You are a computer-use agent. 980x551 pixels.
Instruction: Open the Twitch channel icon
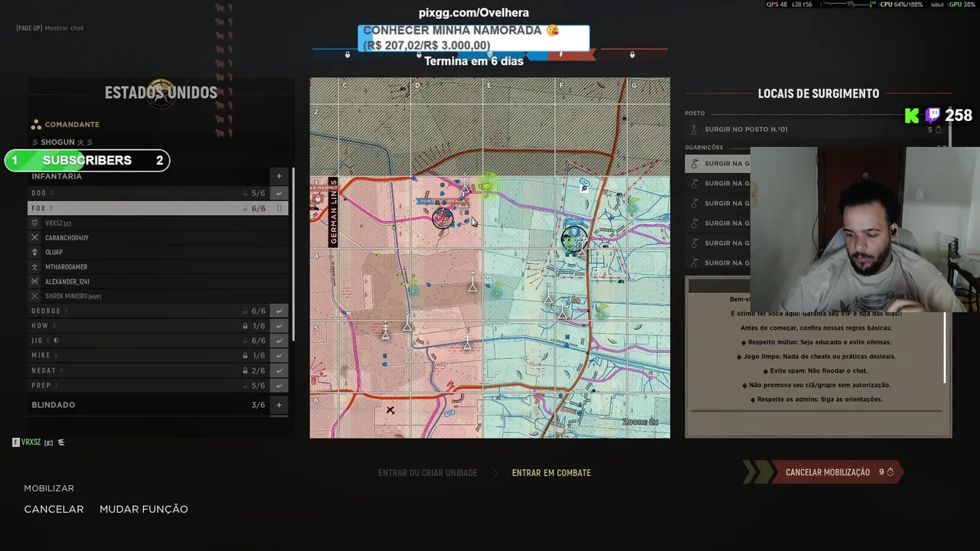coord(933,116)
